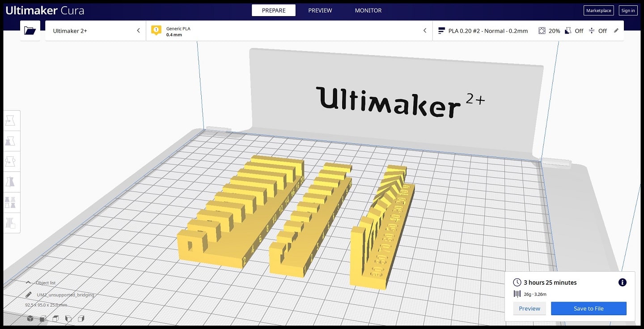The width and height of the screenshot is (644, 329).
Task: Click the pencil icon beside UM2_unsupported_bridging
Action: (29, 295)
